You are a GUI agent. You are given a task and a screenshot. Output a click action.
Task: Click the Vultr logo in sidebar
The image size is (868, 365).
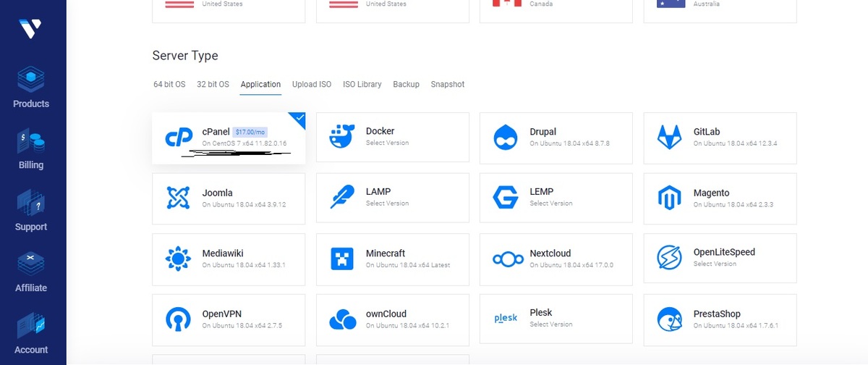click(x=31, y=30)
